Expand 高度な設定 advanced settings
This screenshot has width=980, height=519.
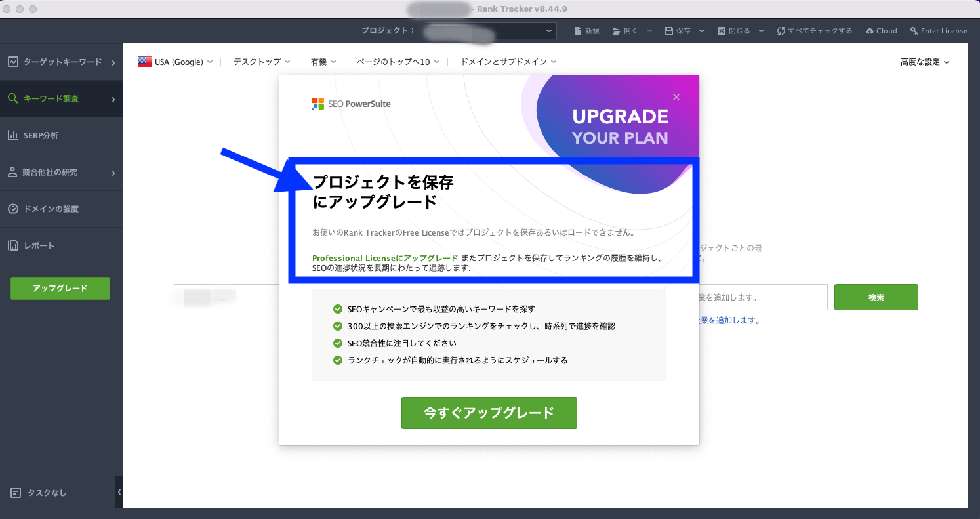[x=925, y=62]
